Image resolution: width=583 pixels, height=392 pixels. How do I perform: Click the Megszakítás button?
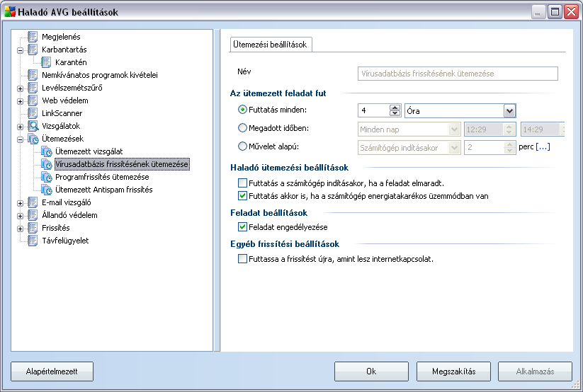[x=453, y=371]
